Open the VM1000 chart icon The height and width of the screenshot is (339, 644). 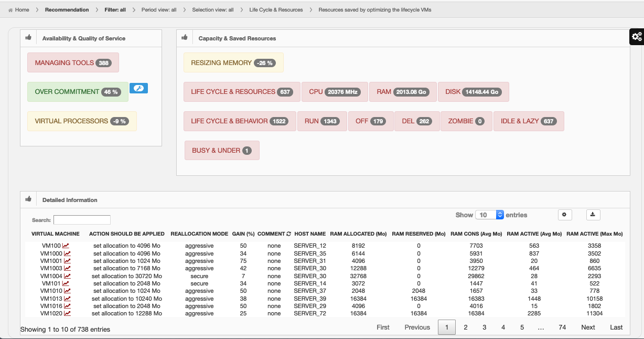tap(67, 253)
